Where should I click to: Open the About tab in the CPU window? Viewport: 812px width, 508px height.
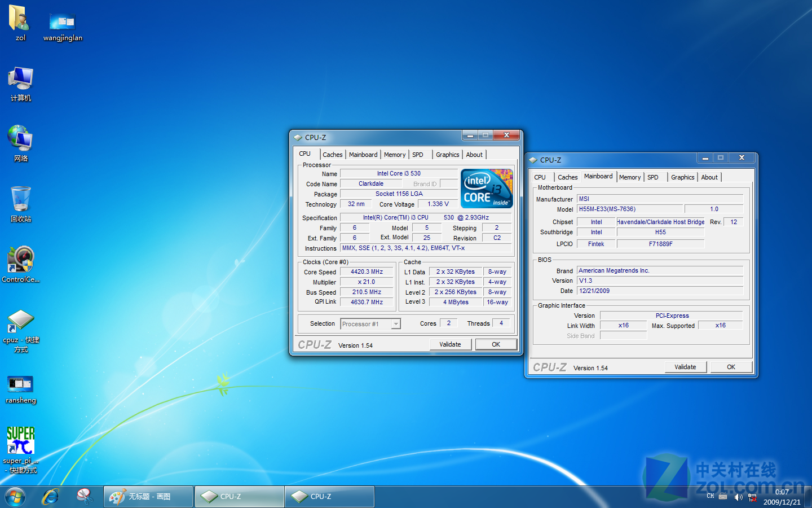coord(474,155)
